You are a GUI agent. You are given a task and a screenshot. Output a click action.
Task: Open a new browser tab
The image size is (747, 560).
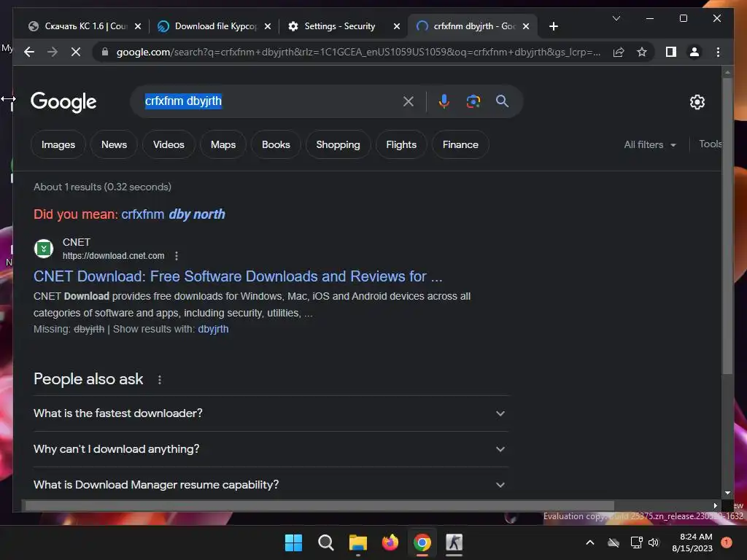(553, 26)
